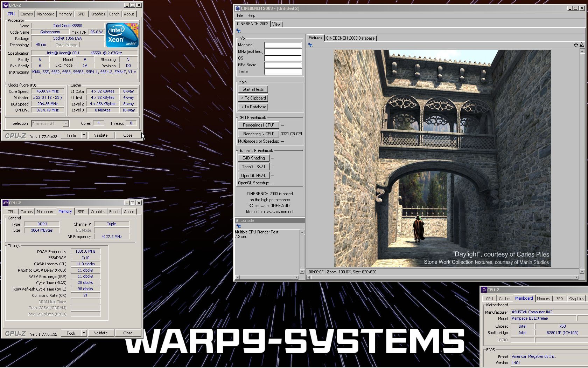Click the Console panel vertical scrollbar track
Viewport: 588px width, 368px height.
click(x=302, y=252)
